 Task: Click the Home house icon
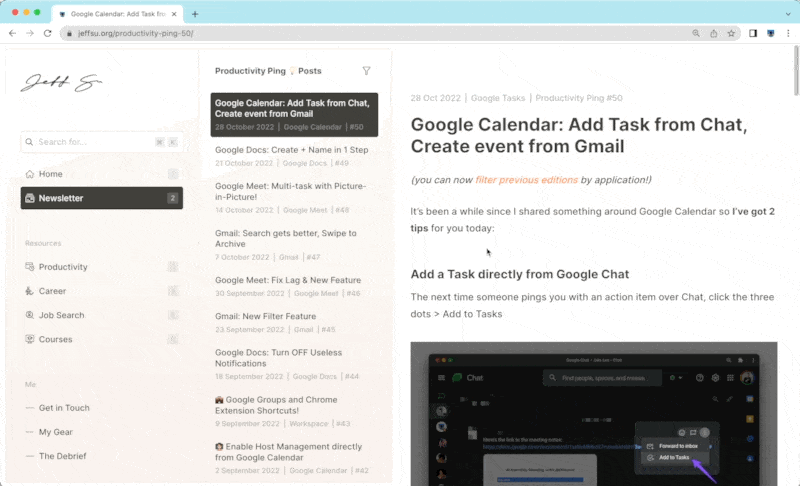point(30,174)
